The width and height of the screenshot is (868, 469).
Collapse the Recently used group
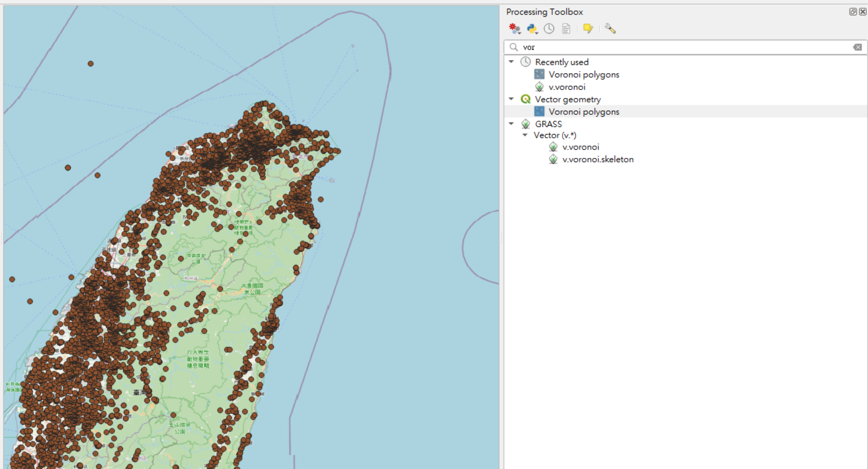(511, 62)
